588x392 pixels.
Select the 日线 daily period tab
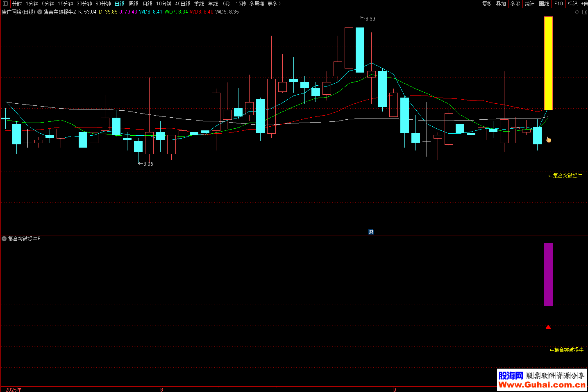[120, 4]
